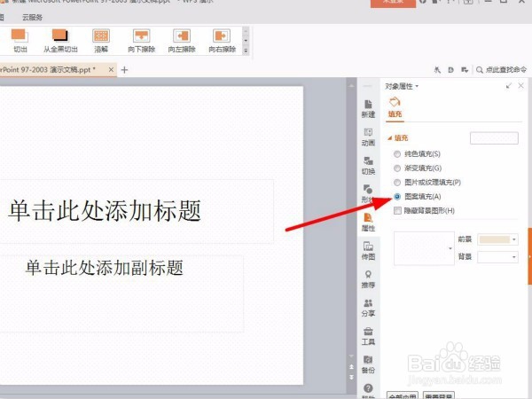Close the 对象属性 panel
Screen dimensions: 532x399
[x=520, y=86]
